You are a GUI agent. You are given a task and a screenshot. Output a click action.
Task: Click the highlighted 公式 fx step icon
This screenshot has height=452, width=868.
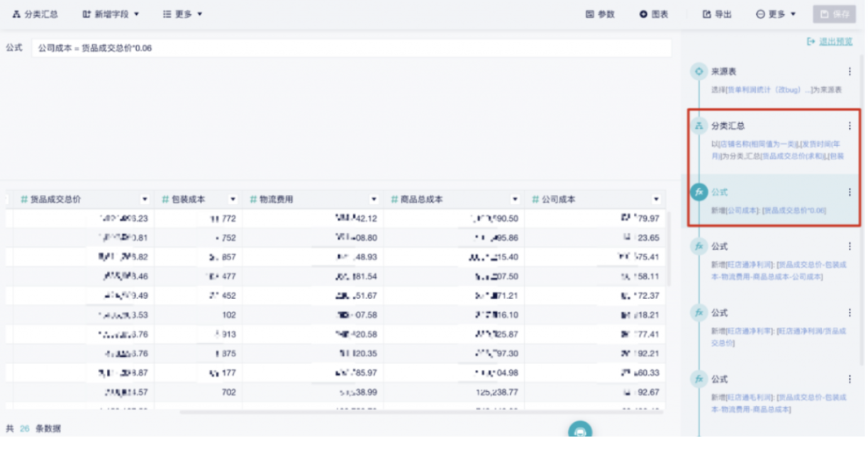[699, 192]
